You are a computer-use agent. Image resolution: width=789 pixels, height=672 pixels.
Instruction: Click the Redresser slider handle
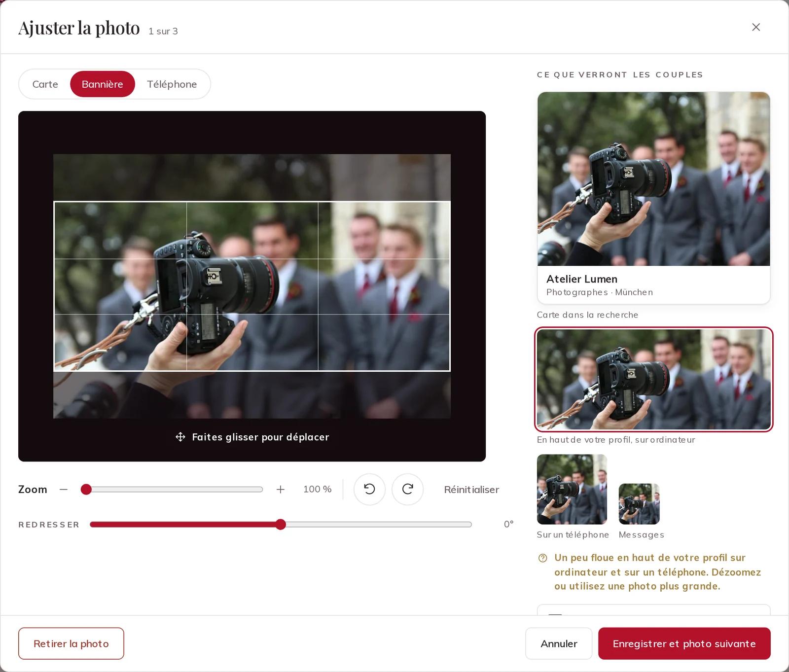click(x=281, y=525)
